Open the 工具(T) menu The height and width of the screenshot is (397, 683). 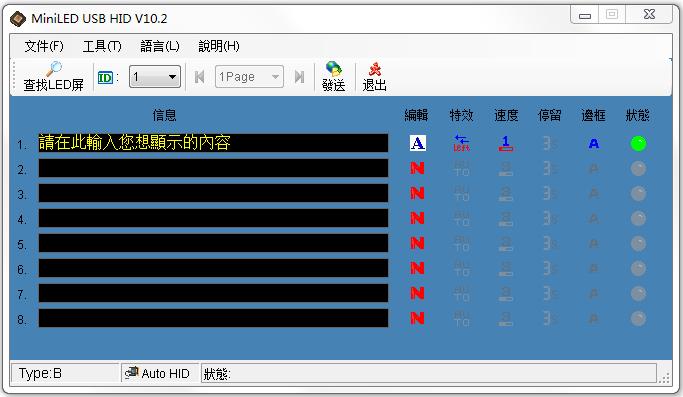pyautogui.click(x=102, y=46)
